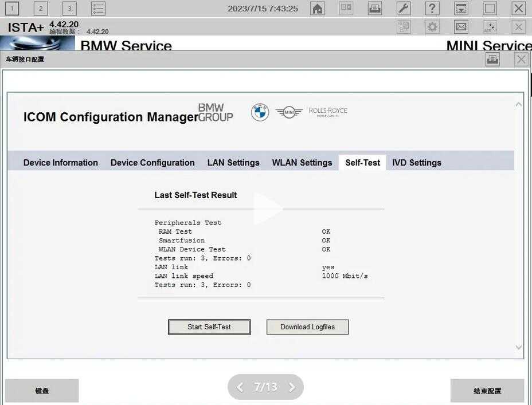Click the "BMW Service" heading
Image resolution: width=532 pixels, height=405 pixels.
(x=126, y=45)
